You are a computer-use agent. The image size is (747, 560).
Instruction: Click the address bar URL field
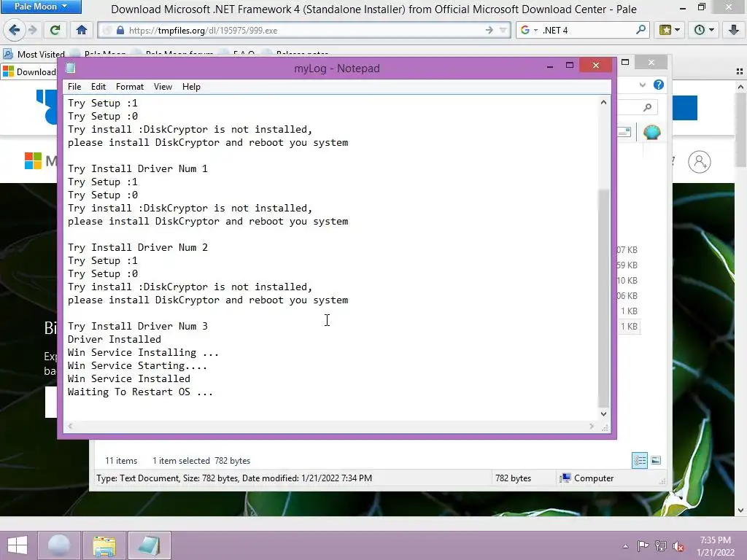coord(305,31)
